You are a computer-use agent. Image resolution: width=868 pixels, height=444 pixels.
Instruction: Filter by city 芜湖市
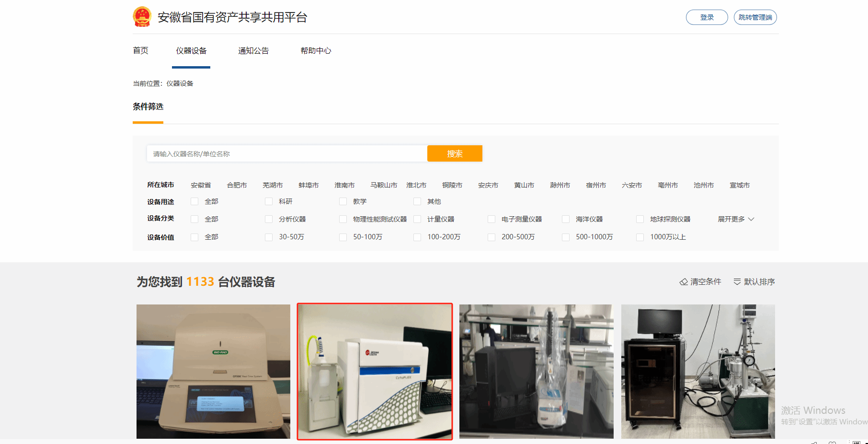tap(273, 185)
